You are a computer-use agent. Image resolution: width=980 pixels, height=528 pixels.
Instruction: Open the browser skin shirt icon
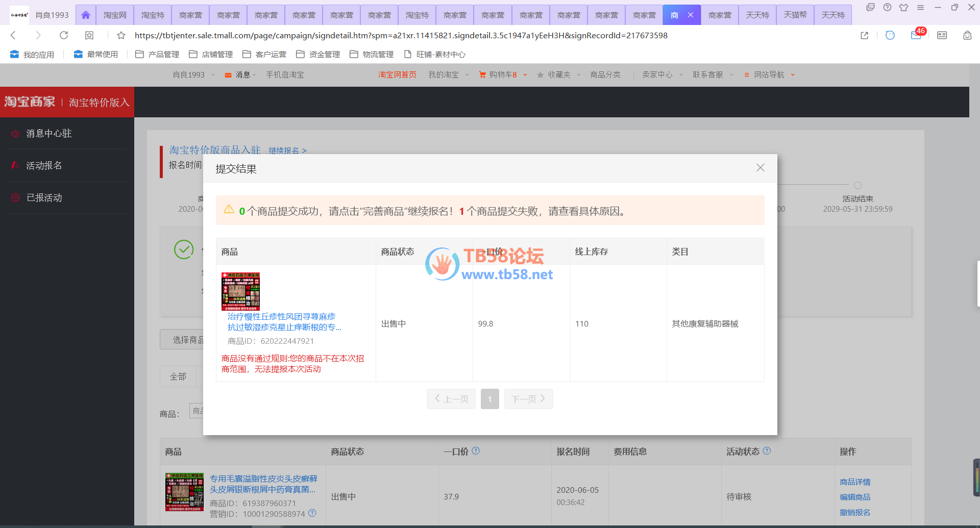[904, 8]
